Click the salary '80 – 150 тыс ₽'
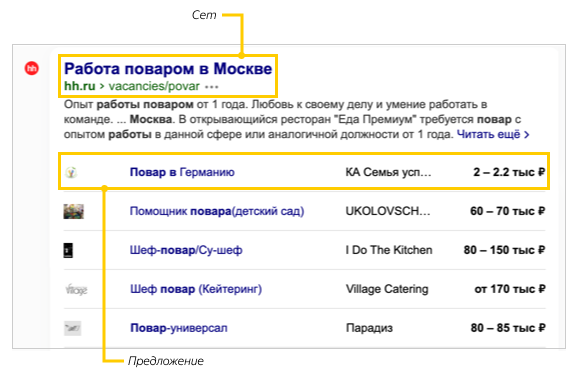 [504, 250]
